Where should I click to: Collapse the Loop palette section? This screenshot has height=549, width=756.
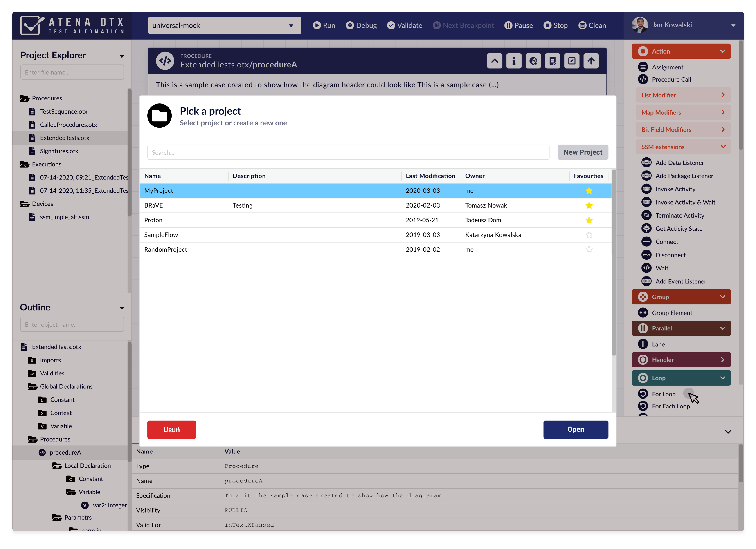[x=681, y=378]
